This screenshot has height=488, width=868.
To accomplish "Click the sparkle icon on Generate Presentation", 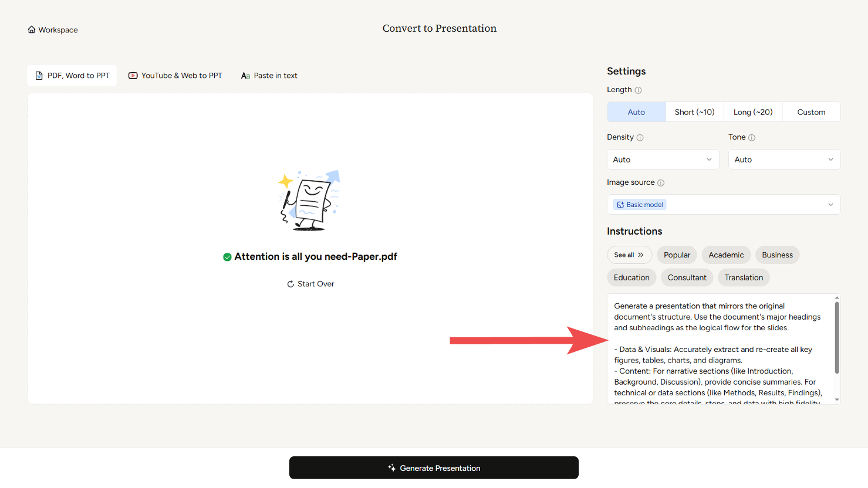I will pyautogui.click(x=391, y=468).
